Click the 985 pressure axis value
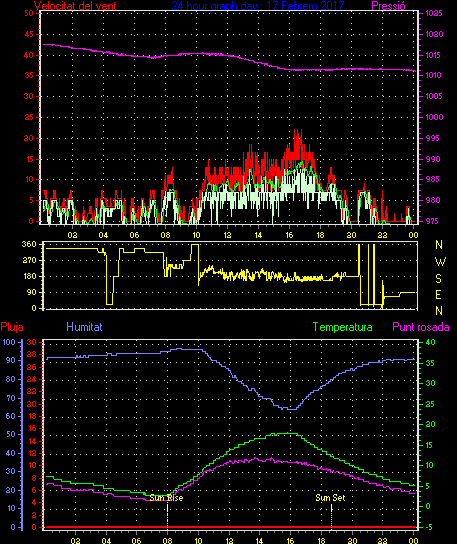The image size is (457, 544). tap(433, 179)
